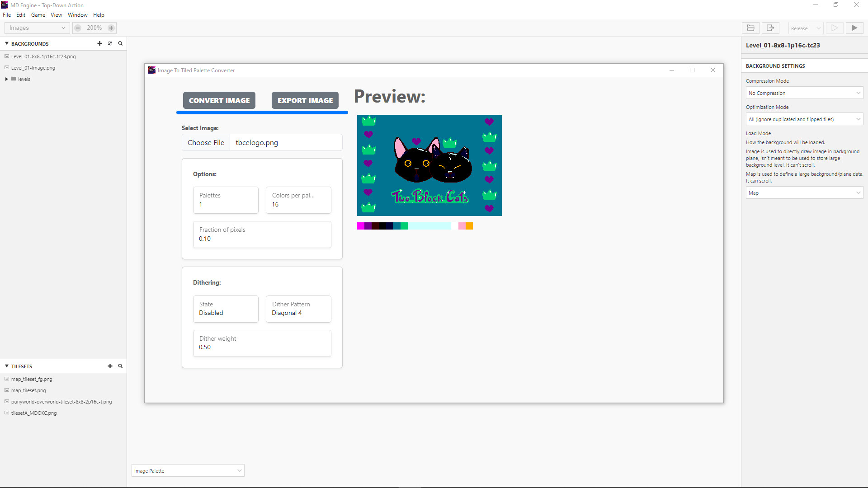Click the refresh icon in BACKGROUNDS panel
868x488 pixels.
click(110, 43)
